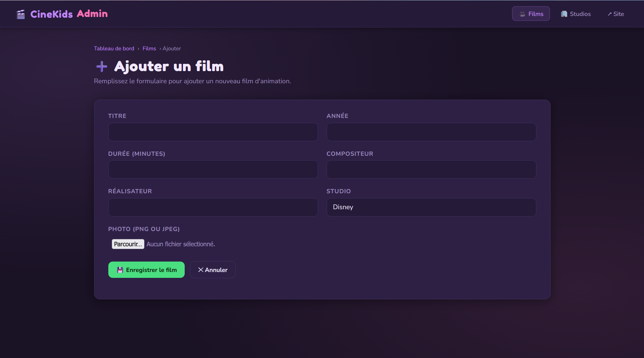Viewport: 644px width, 358px height.
Task: Click the clapperboard logo icon
Action: click(x=21, y=14)
